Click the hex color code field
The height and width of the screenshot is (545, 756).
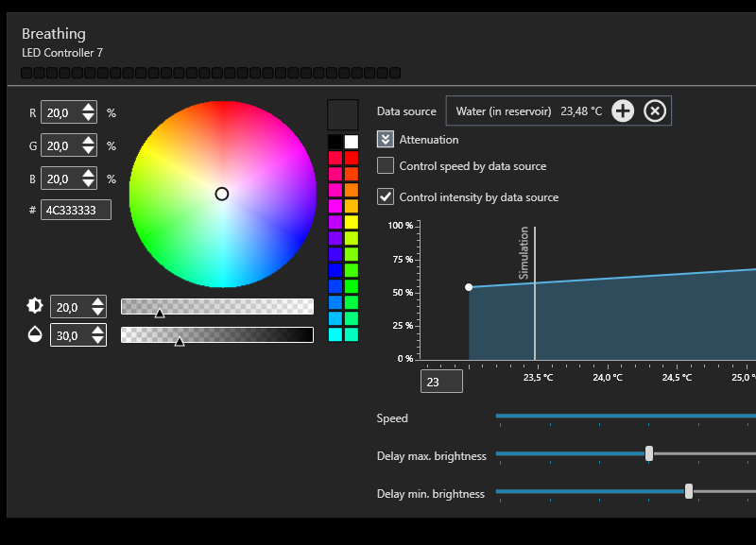77,210
